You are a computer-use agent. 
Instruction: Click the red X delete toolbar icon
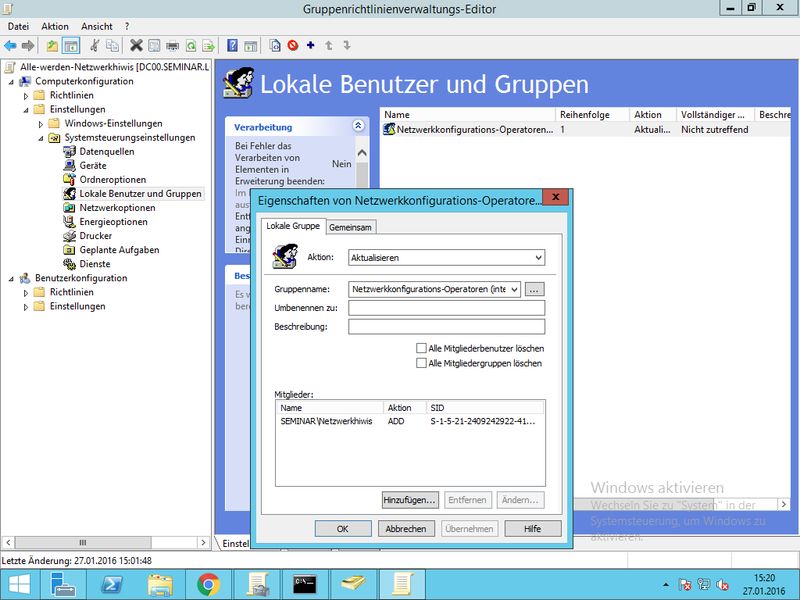click(136, 46)
